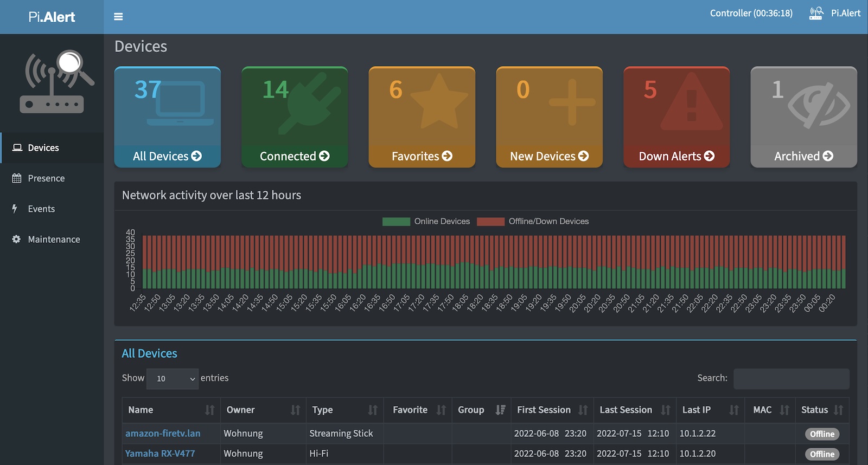The height and width of the screenshot is (465, 868).
Task: Toggle Offline/Down Devices legend in chart
Action: coord(548,221)
